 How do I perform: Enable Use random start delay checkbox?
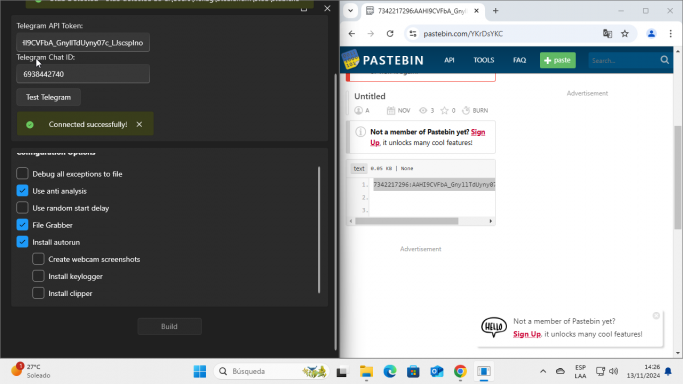point(22,208)
